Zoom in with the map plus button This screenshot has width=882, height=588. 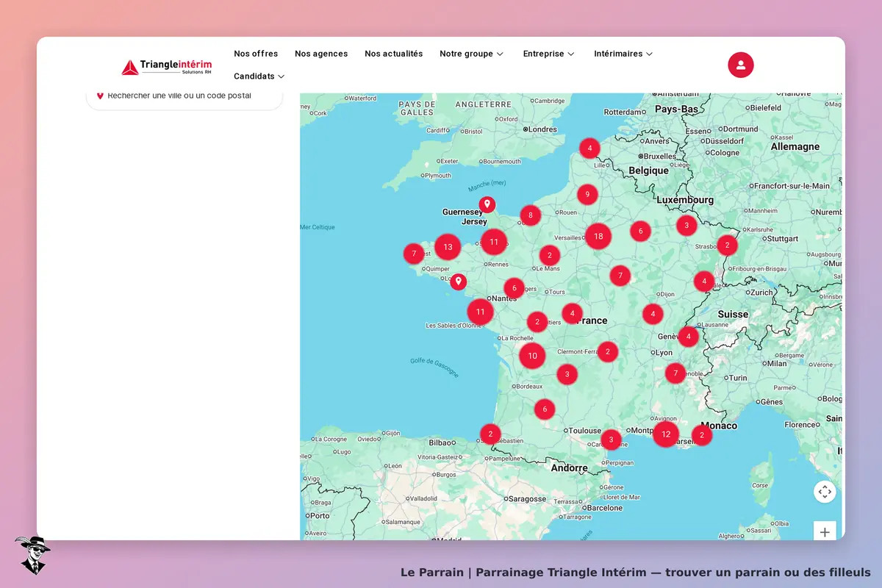pos(825,532)
